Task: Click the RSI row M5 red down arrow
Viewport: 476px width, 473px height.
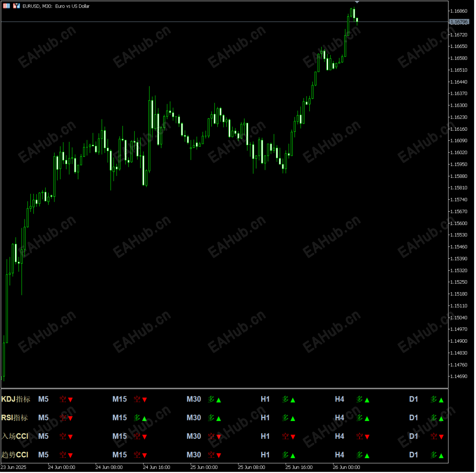Action: 70,418
